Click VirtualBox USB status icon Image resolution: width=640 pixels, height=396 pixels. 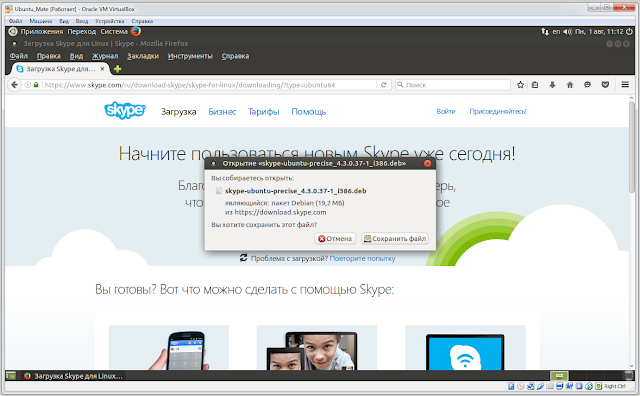coord(540,386)
